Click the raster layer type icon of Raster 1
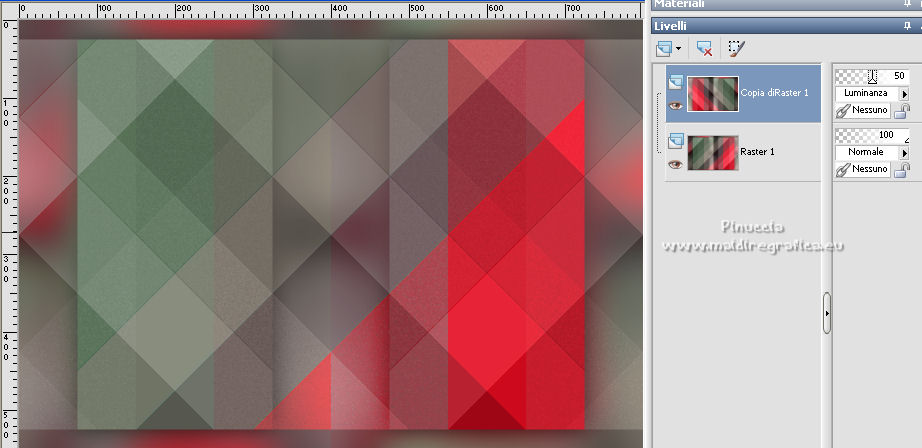This screenshot has width=922, height=448. [676, 141]
